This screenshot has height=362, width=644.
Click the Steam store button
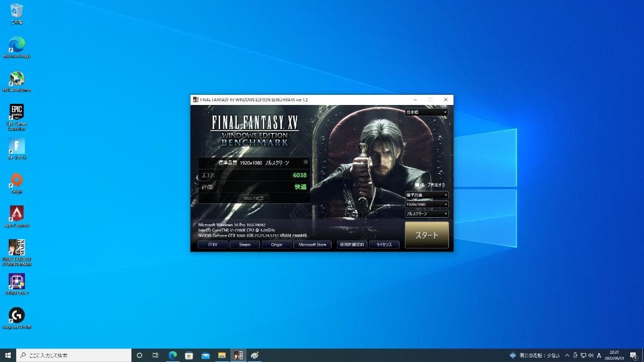[244, 245]
